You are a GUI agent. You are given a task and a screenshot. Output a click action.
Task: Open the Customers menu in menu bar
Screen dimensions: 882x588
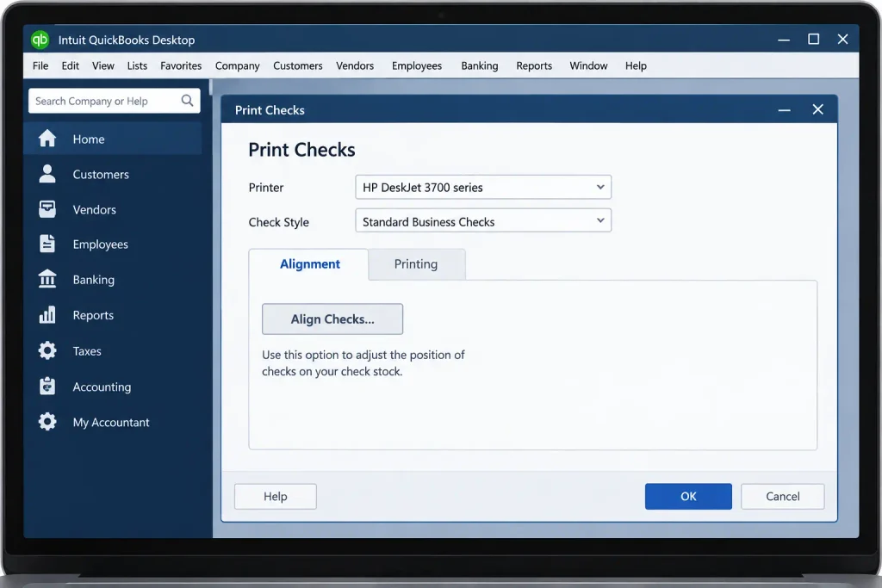click(x=297, y=65)
